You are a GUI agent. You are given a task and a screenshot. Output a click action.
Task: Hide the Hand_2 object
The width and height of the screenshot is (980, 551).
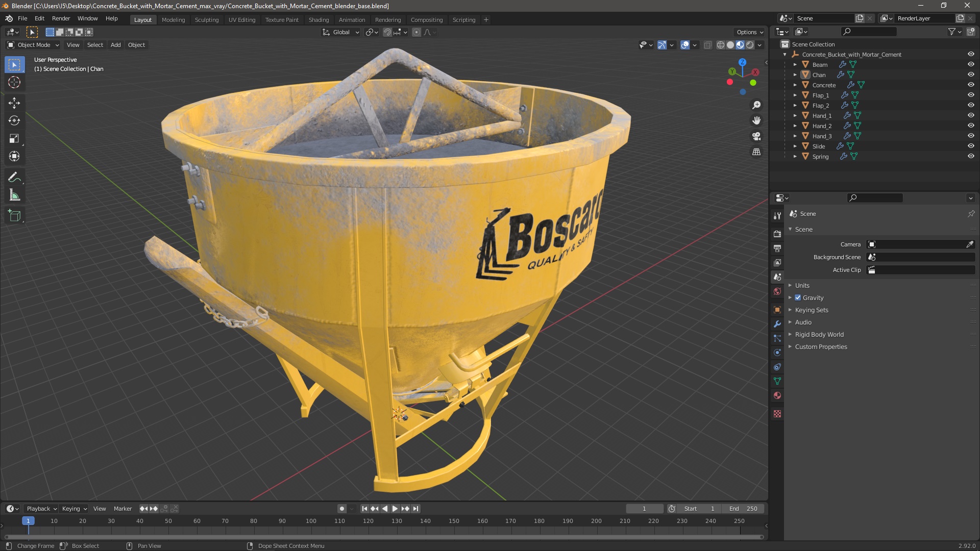pyautogui.click(x=971, y=126)
